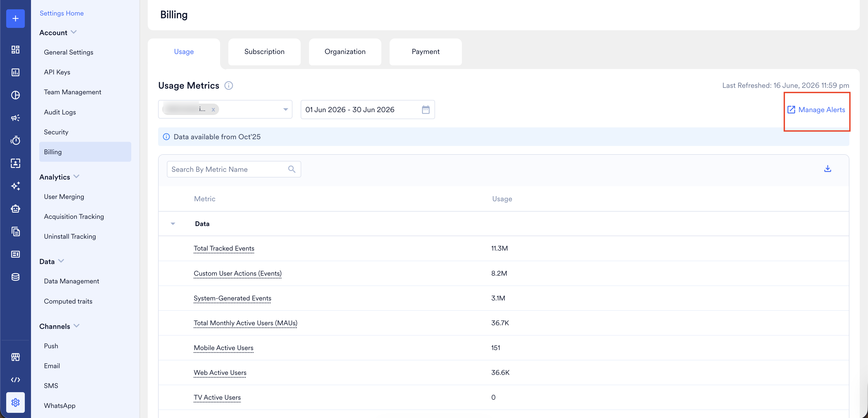Collapse the Data metrics group triangle
This screenshot has width=868, height=418.
(x=173, y=223)
